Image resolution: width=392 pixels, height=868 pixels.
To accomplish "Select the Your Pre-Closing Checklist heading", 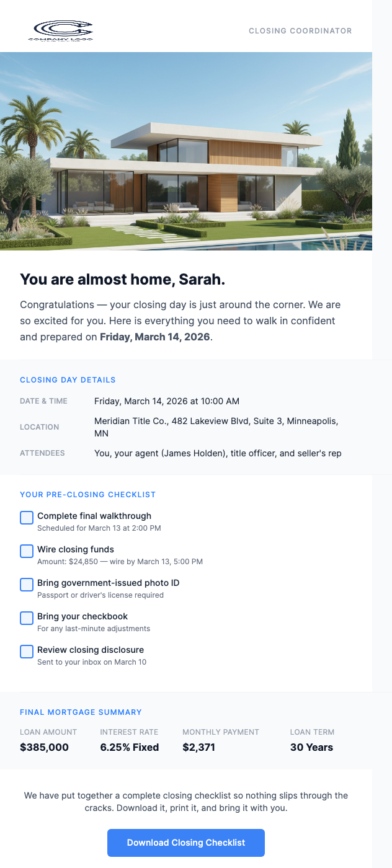I will [87, 494].
